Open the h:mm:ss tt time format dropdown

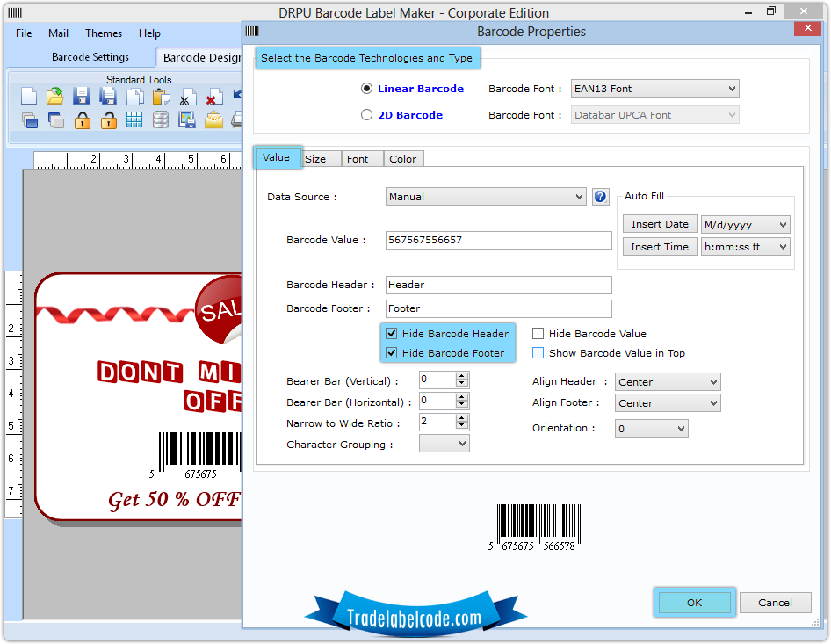pos(745,247)
